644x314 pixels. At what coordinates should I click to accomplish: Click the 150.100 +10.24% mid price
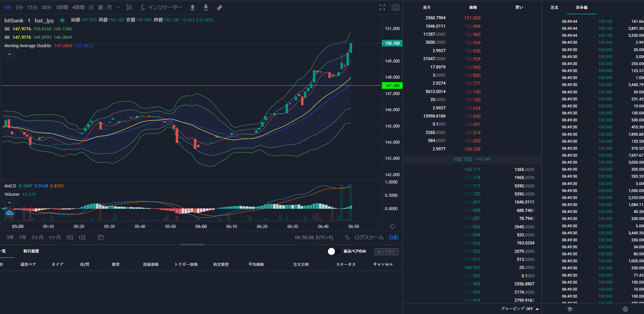coord(472,159)
